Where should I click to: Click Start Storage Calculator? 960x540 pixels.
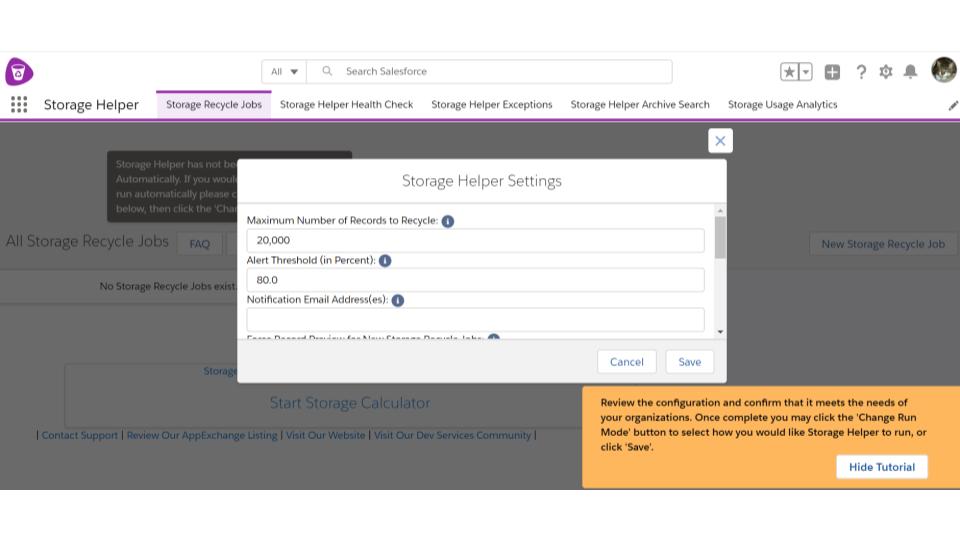pos(350,403)
